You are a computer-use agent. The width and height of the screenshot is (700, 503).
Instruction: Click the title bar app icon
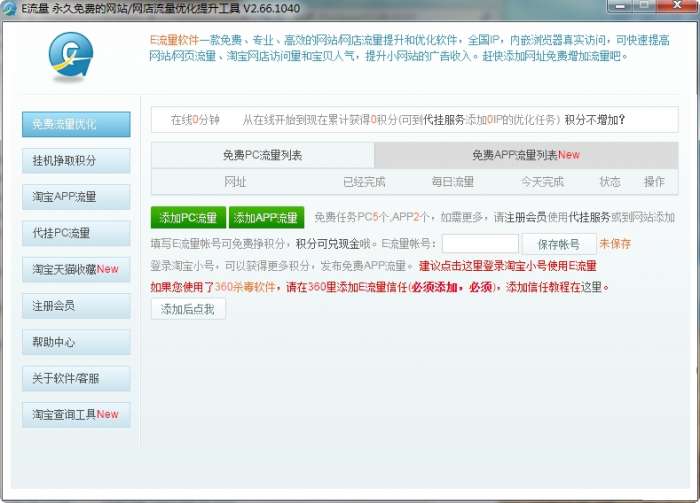[x=9, y=8]
